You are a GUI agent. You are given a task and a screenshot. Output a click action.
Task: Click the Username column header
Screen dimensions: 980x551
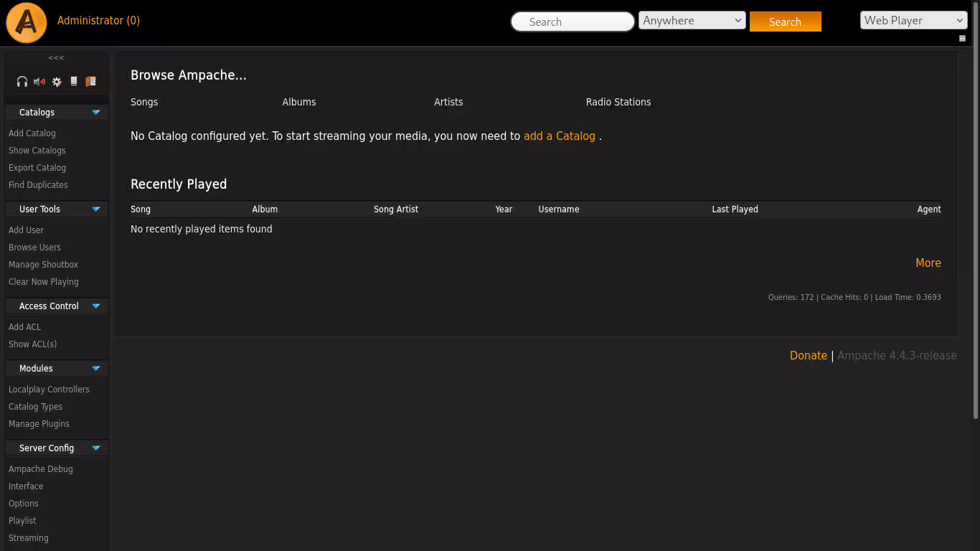(x=559, y=209)
